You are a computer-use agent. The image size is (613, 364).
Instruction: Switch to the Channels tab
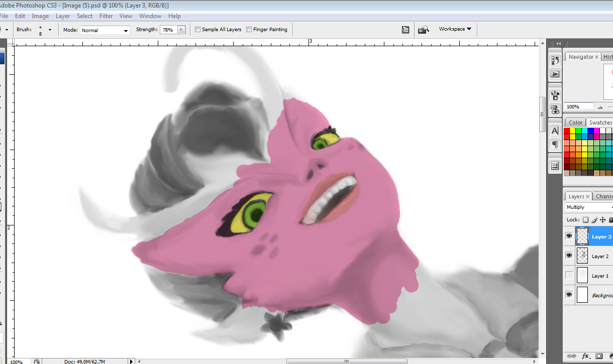(x=603, y=197)
